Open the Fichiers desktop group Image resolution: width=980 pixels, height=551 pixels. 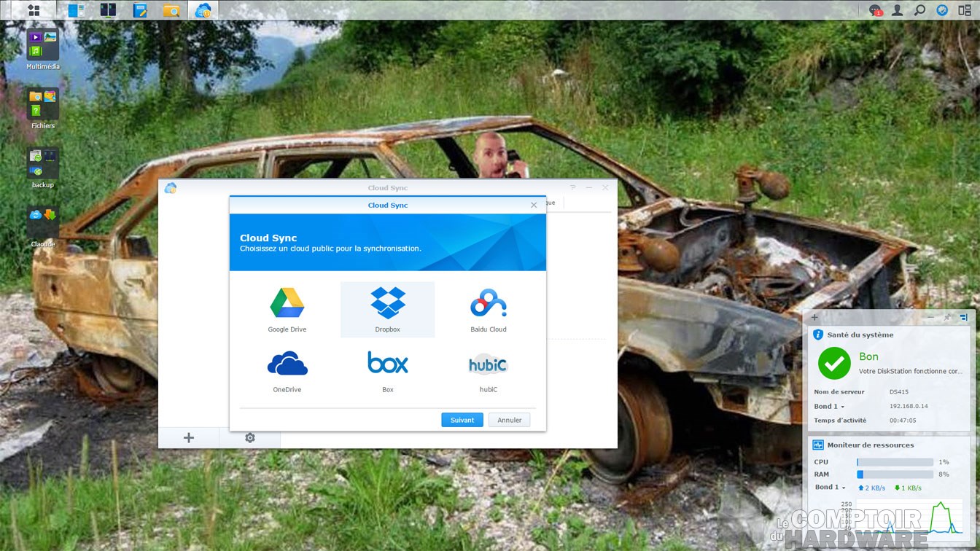[43, 103]
